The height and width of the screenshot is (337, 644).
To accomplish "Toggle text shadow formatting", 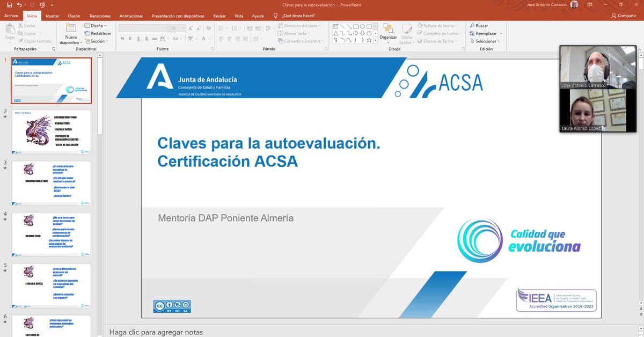I will (x=147, y=39).
